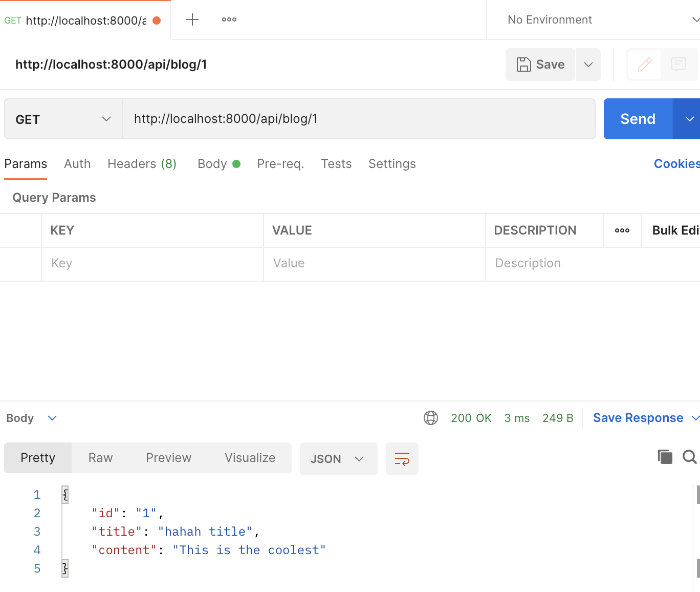Select the GET localhost request tab
This screenshot has width=700, height=592.
coord(84,20)
